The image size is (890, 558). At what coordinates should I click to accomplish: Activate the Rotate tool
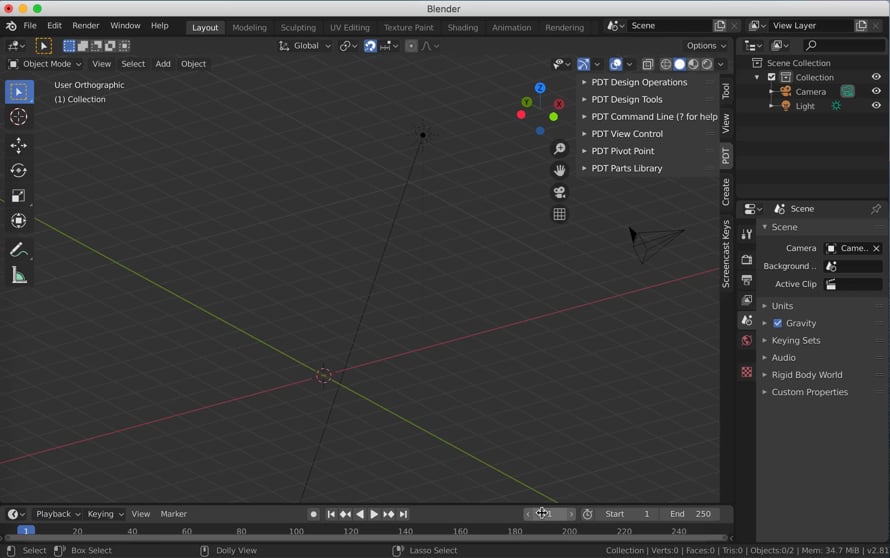pyautogui.click(x=18, y=171)
